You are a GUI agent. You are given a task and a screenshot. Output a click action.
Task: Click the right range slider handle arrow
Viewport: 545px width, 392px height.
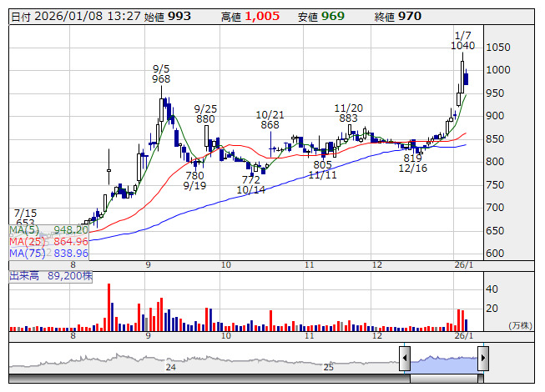(482, 359)
